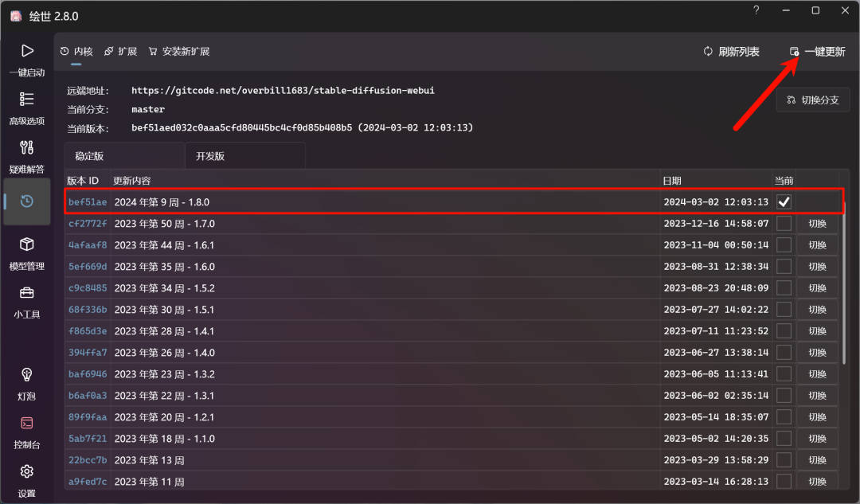Click the 一键更新 button
860x504 pixels.
[x=817, y=52]
